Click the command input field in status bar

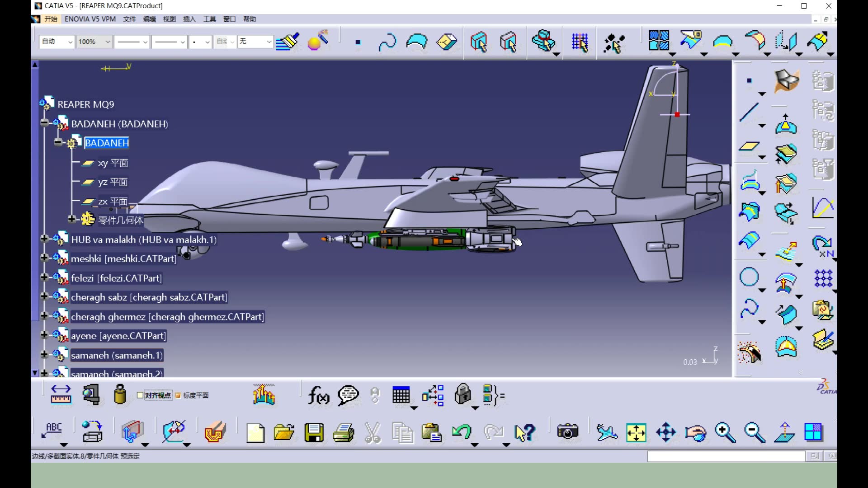coord(726,456)
